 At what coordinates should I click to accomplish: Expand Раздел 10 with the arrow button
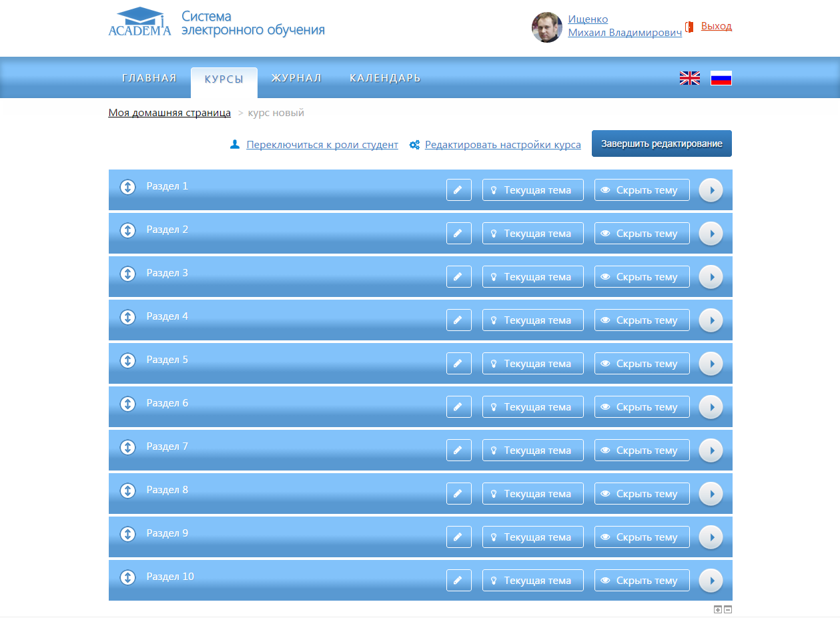[x=711, y=581]
